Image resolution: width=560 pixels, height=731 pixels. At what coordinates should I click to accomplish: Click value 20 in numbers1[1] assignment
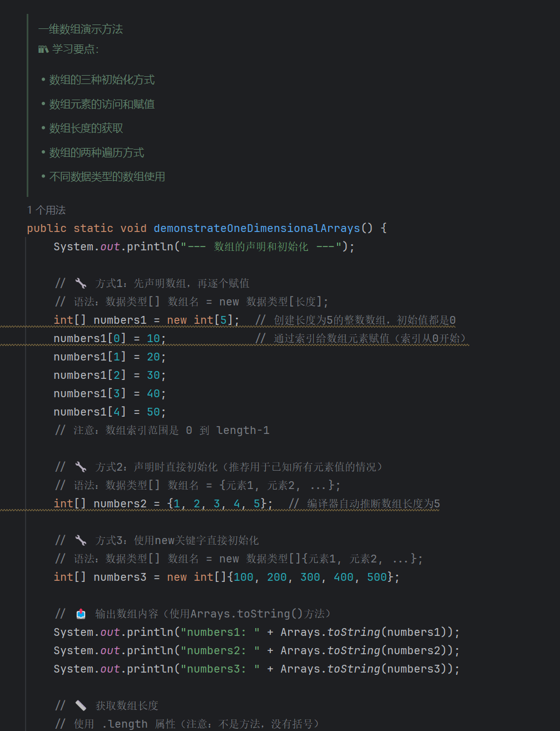153,357
